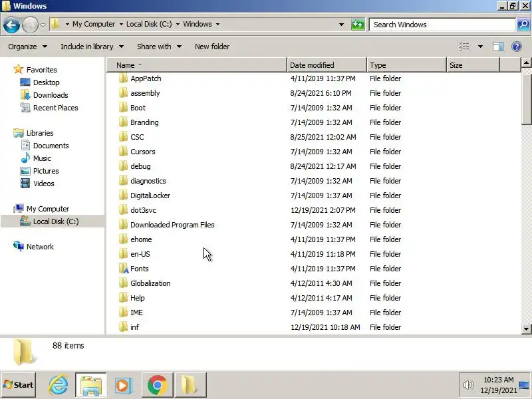Select Downloaded Program Files folder icon
Viewport: 532px width, 399px height.
[x=123, y=225]
